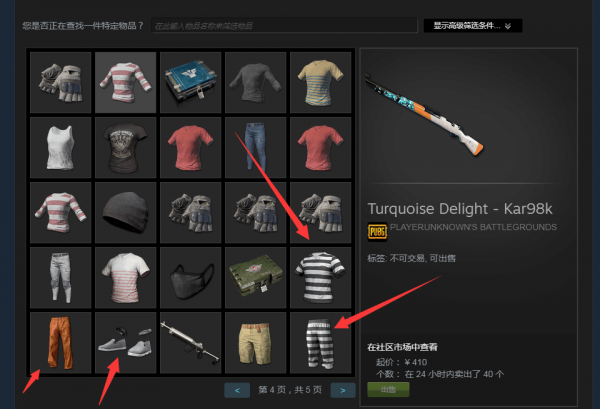
Task: Select the gray beanie hat item
Action: pyautogui.click(x=126, y=212)
